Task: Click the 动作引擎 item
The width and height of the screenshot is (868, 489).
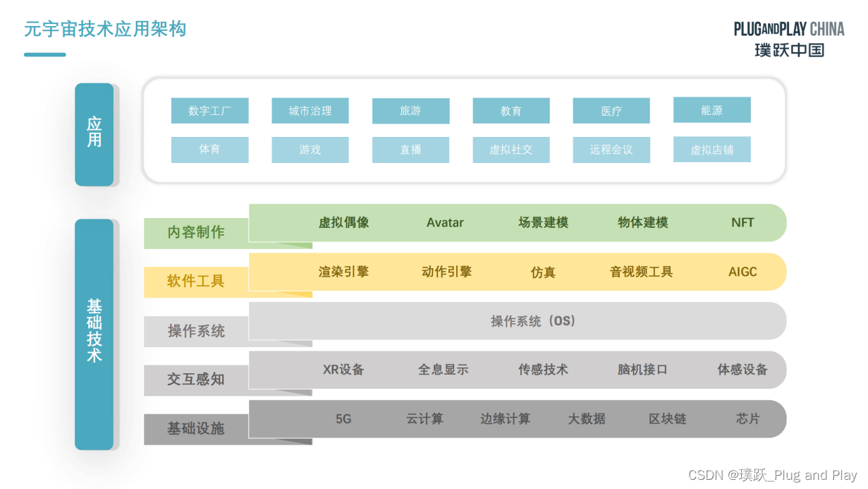Action: [x=447, y=272]
